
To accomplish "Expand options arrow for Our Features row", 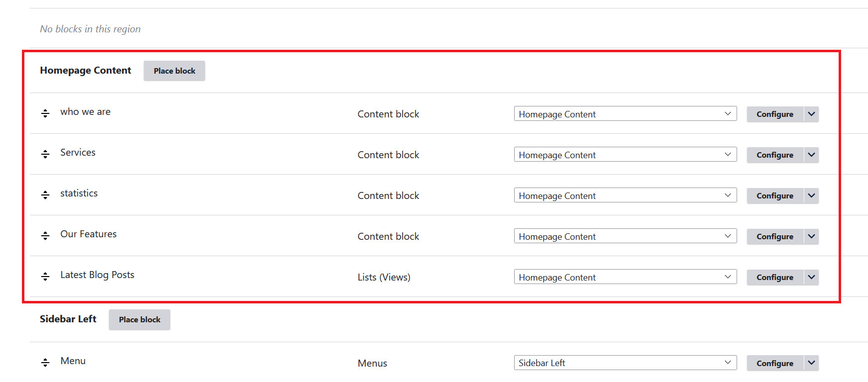I will click(811, 236).
